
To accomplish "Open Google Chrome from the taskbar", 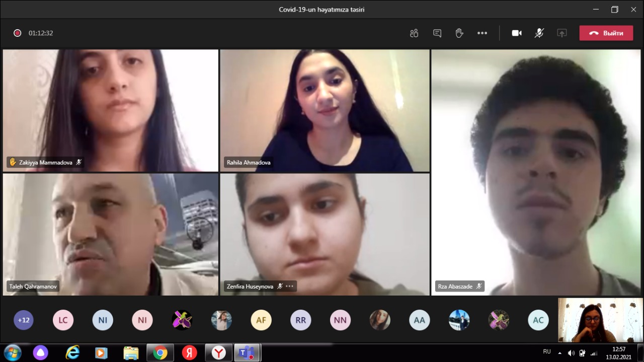I will (x=160, y=353).
